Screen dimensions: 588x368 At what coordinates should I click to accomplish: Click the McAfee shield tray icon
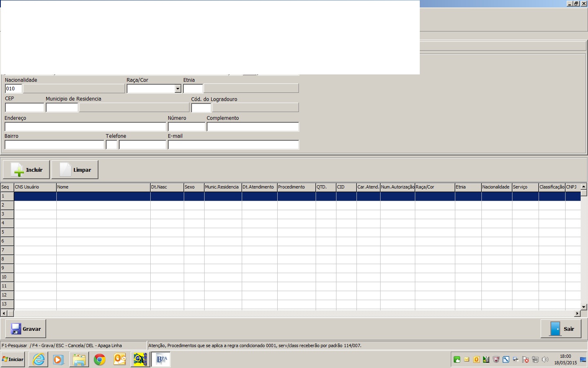click(496, 360)
